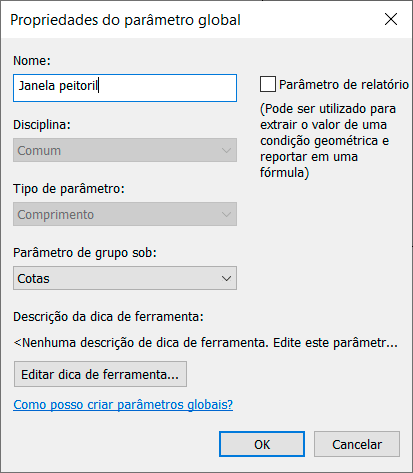Image resolution: width=413 pixels, height=473 pixels.
Task: Click the Pode ser utilizado explanatory text
Action: pyautogui.click(x=328, y=141)
